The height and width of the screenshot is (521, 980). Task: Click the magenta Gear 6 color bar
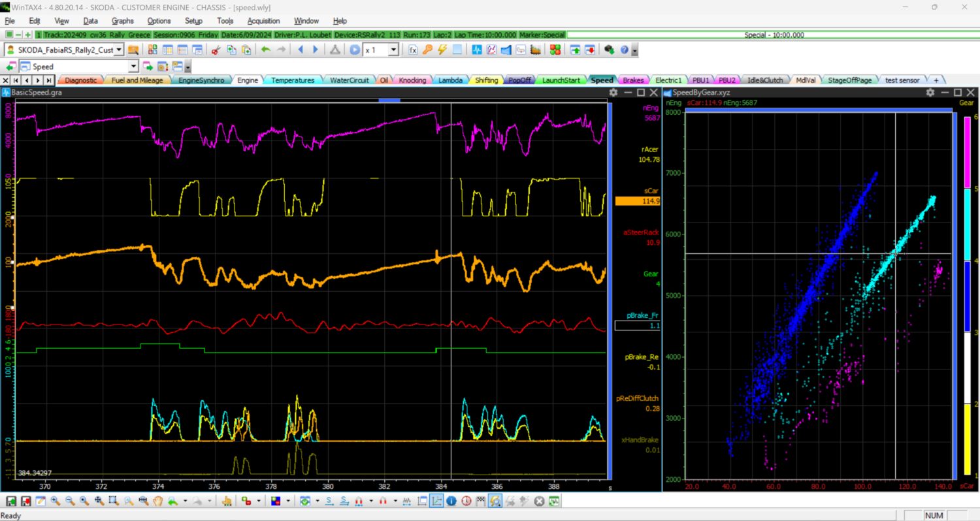[x=967, y=153]
